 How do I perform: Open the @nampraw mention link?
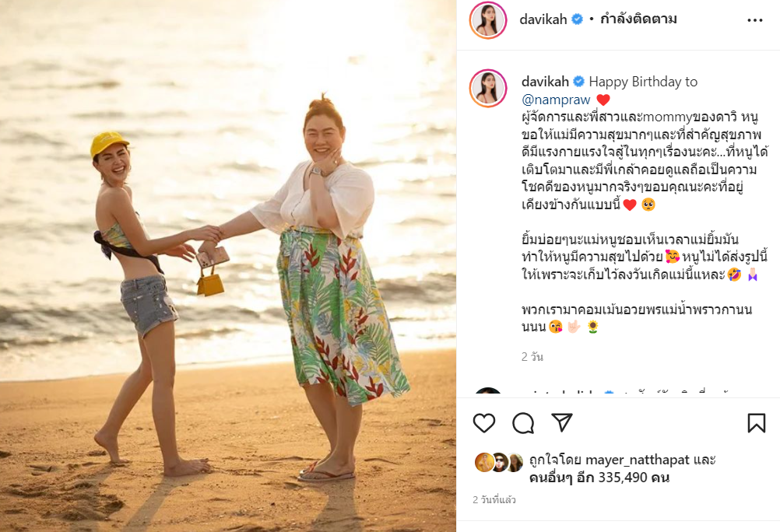(x=556, y=100)
